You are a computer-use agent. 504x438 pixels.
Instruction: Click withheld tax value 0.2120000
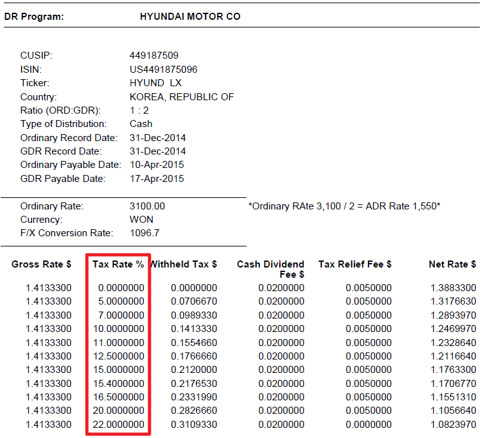[194, 370]
